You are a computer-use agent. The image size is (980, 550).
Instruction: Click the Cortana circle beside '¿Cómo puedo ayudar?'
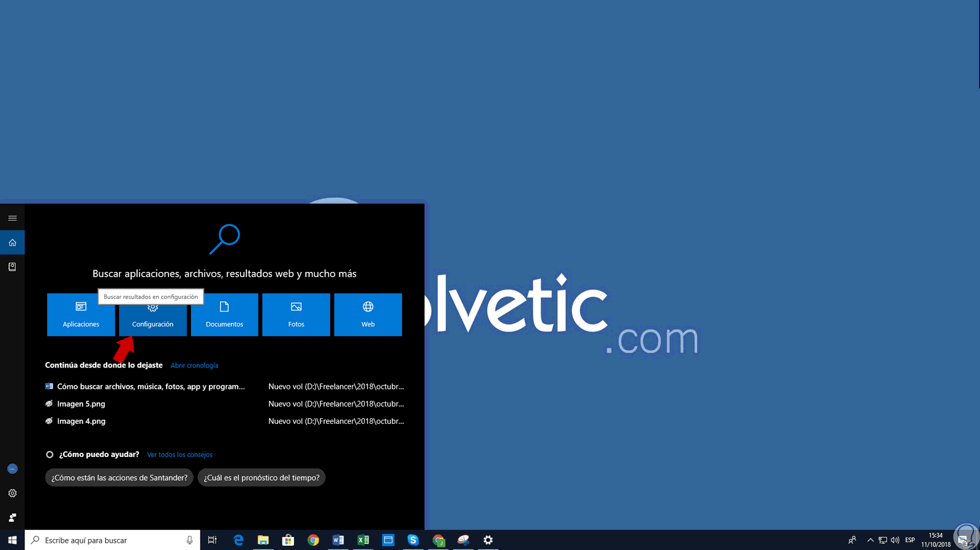click(50, 454)
